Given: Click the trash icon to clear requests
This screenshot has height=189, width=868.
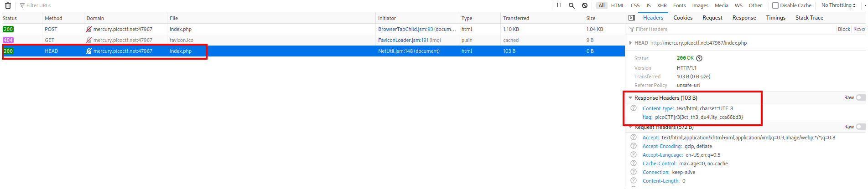Looking at the screenshot, I should [x=8, y=5].
